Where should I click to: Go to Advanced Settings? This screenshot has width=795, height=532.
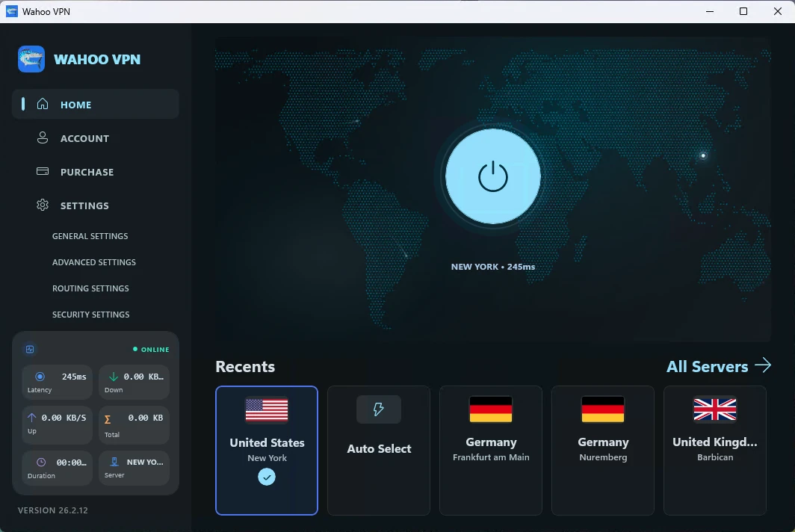click(94, 262)
